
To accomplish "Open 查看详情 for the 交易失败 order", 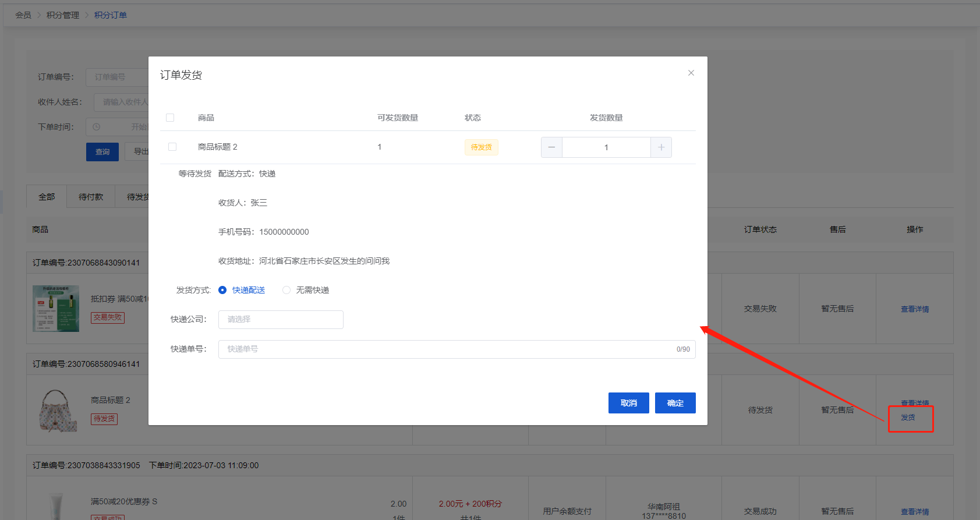I will [x=915, y=309].
